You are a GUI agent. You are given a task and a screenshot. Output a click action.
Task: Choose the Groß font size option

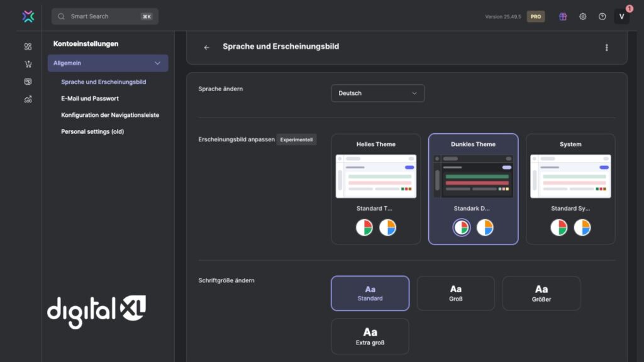455,293
